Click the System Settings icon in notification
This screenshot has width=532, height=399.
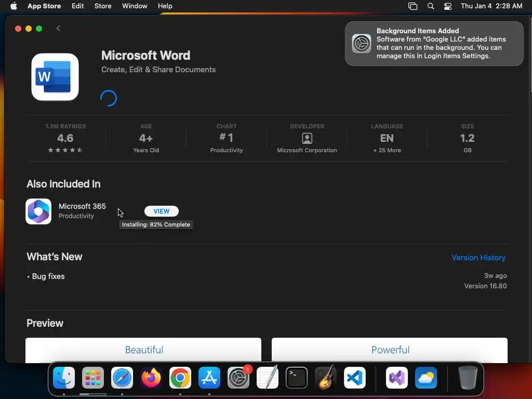(362, 44)
